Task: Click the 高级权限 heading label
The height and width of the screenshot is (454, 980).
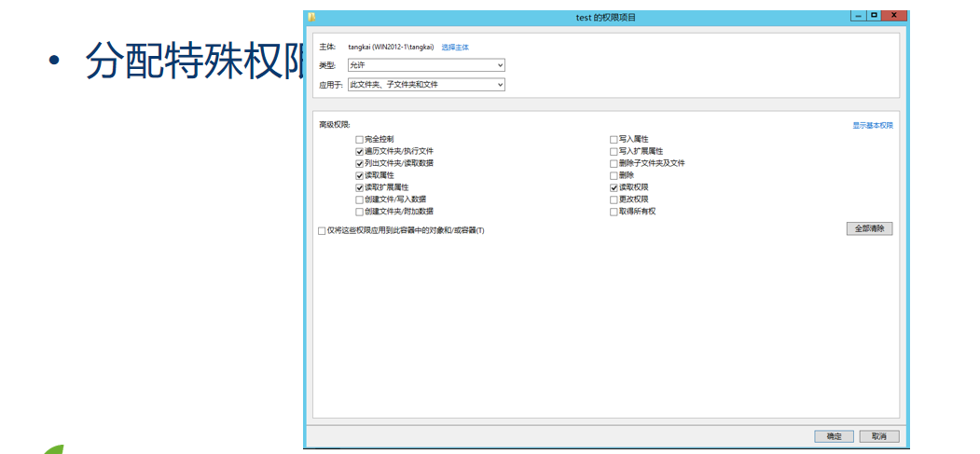Action: pos(335,125)
